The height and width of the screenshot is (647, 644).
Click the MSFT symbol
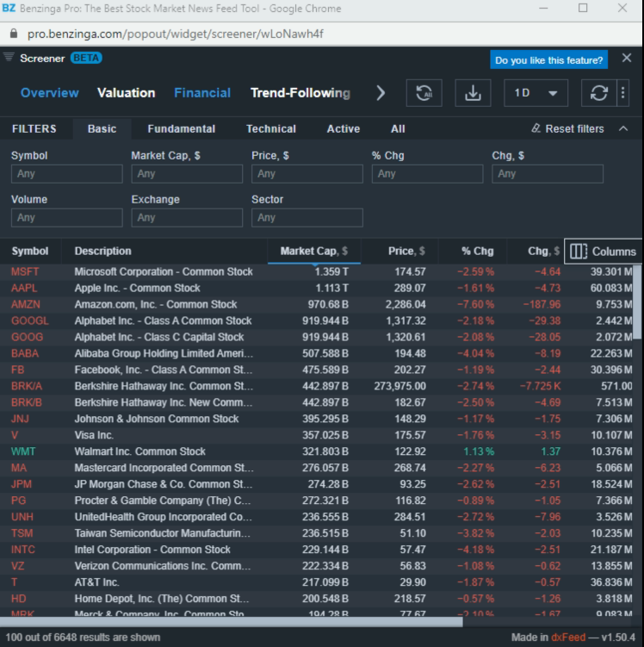click(x=25, y=271)
